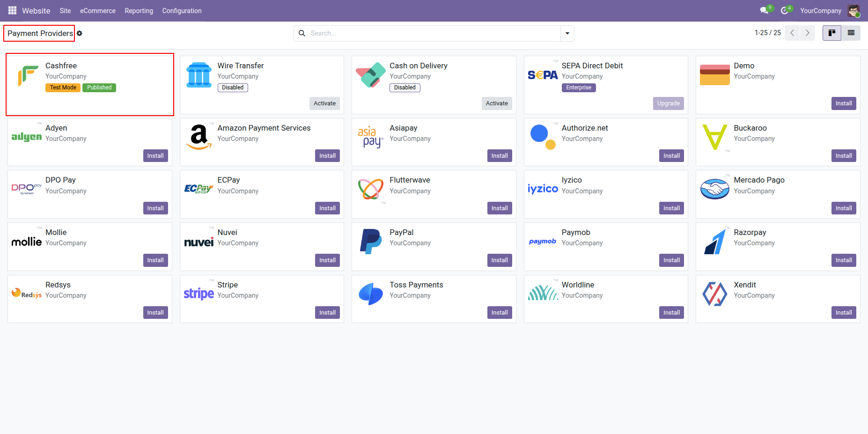Screen dimensions: 868x434
Task: Click the Flutterwave logo
Action: point(371,189)
